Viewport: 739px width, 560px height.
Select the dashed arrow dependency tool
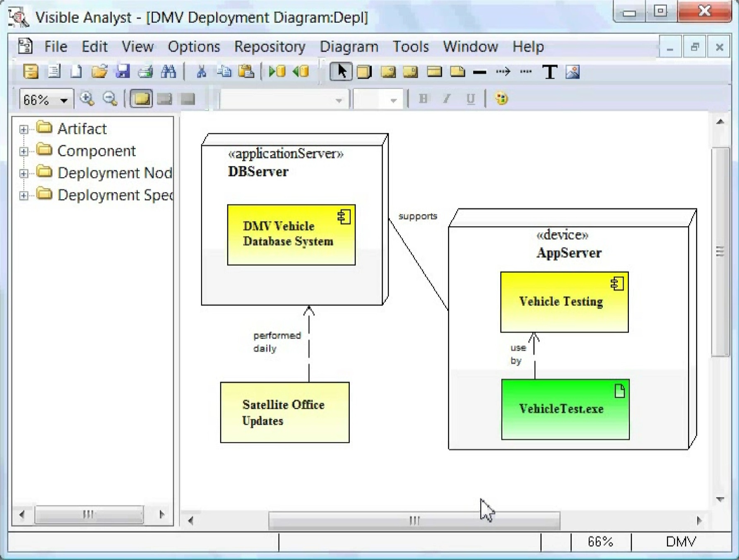pos(503,72)
